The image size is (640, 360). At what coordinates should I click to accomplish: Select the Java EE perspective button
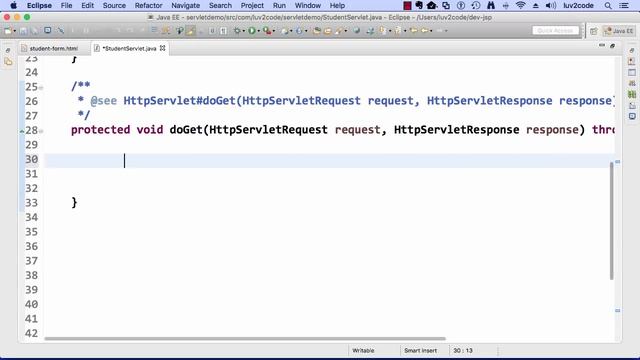tap(618, 31)
